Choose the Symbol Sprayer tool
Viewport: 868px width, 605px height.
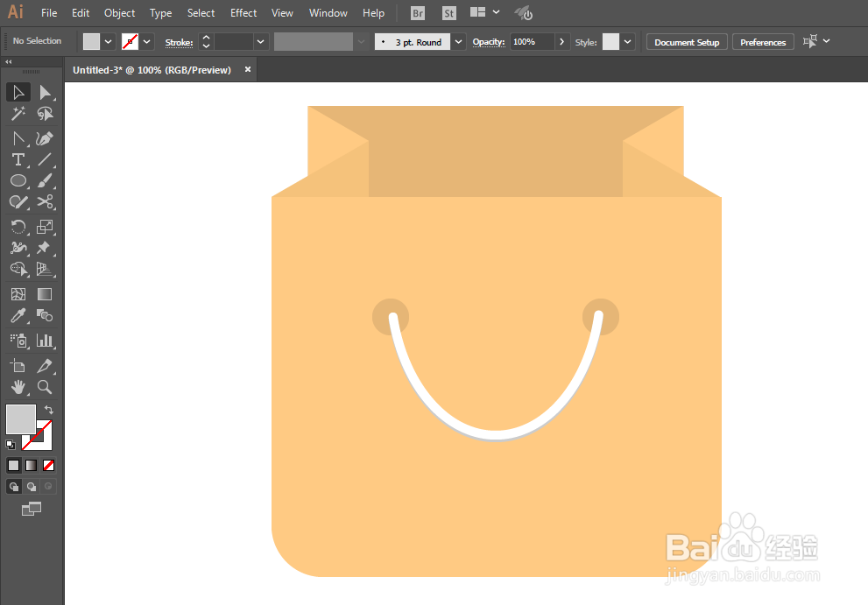click(x=18, y=341)
